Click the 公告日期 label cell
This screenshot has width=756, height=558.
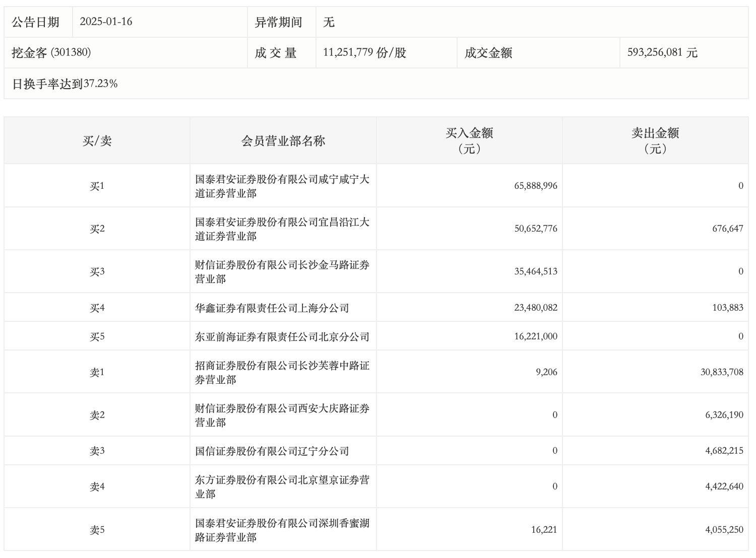pyautogui.click(x=36, y=22)
